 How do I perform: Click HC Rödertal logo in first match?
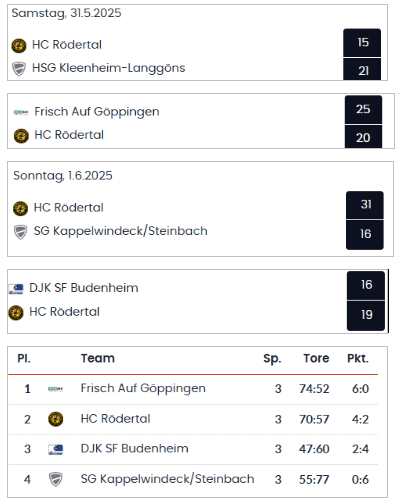tap(19, 46)
